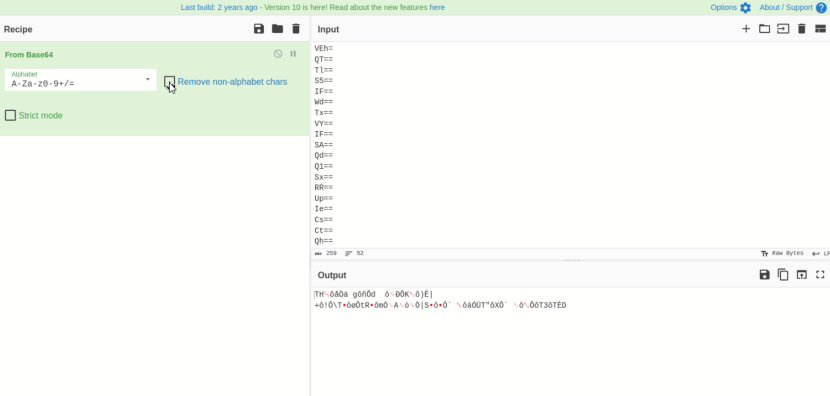
Task: Expand the Alphabet dropdown arrow
Action: pos(148,79)
